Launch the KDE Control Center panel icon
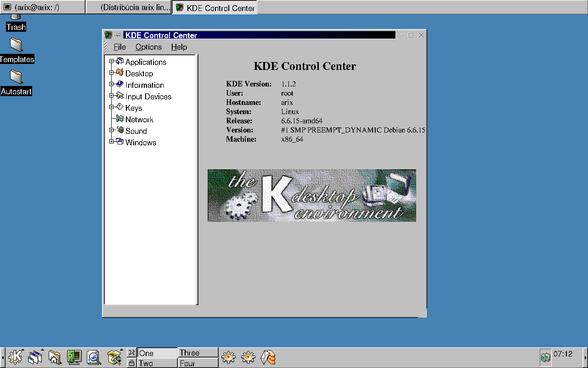The height and width of the screenshot is (368, 588). [x=74, y=357]
